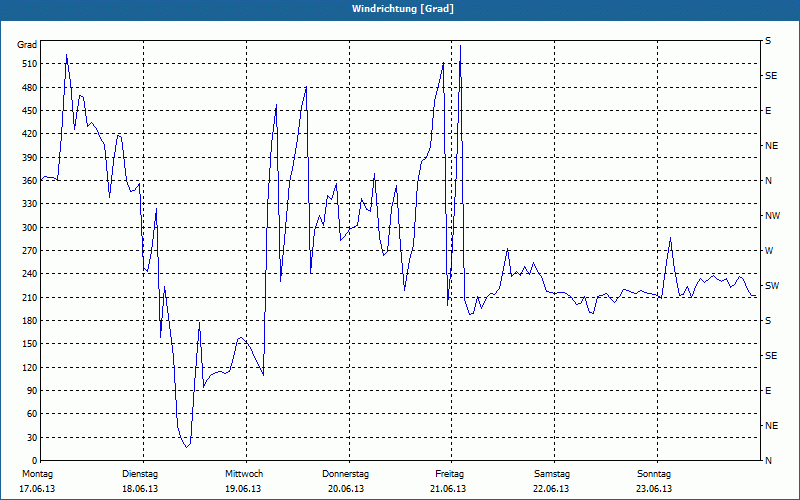
Task: Select the '23.06.13' date label
Action: point(654,489)
